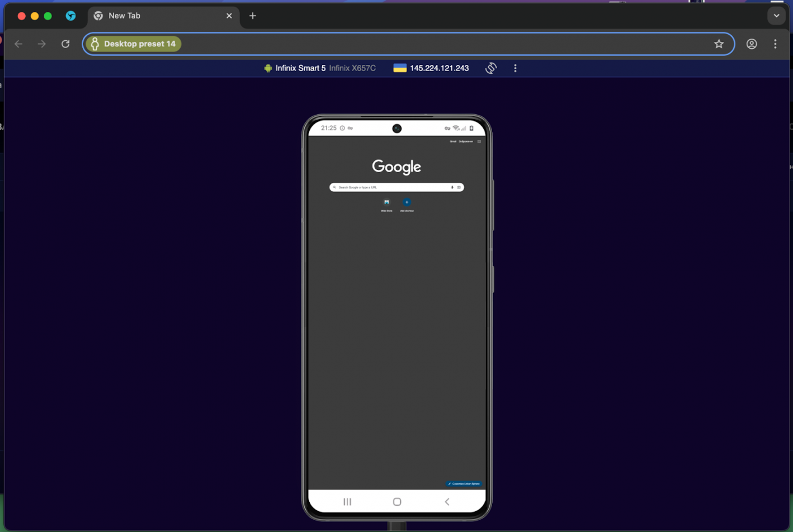Reload the page with the refresh icon

pos(65,44)
